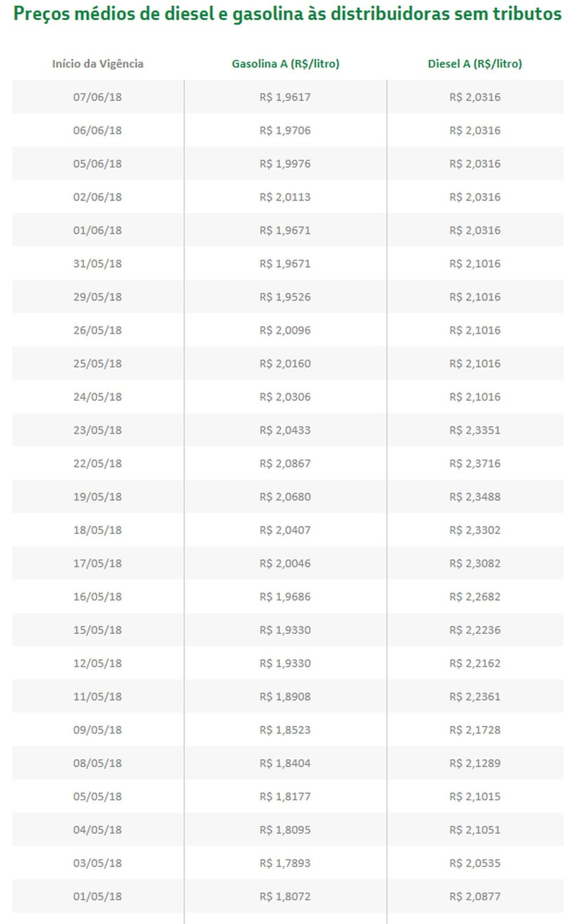Click the gasoline price R$ 1,9617
This screenshot has height=924, width=575.
point(285,97)
